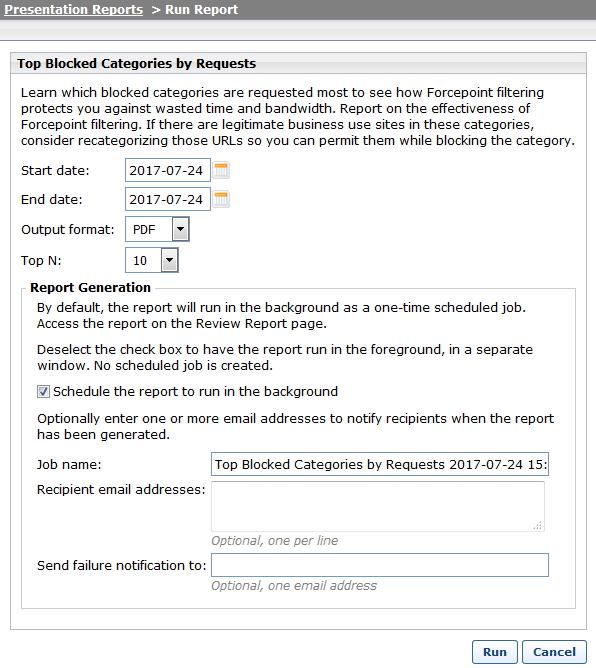
Task: Click the value 10 in Top N
Action: coord(140,261)
